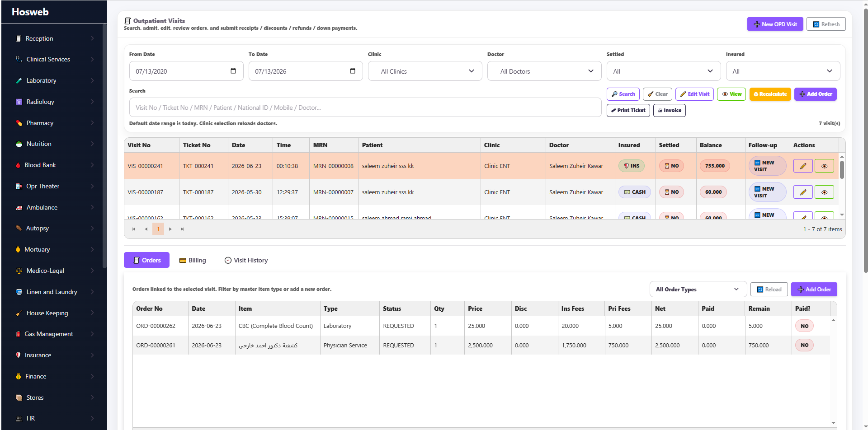Click the eye view icon for VIS-00000187
Viewport: 868px width, 430px height.
824,192
